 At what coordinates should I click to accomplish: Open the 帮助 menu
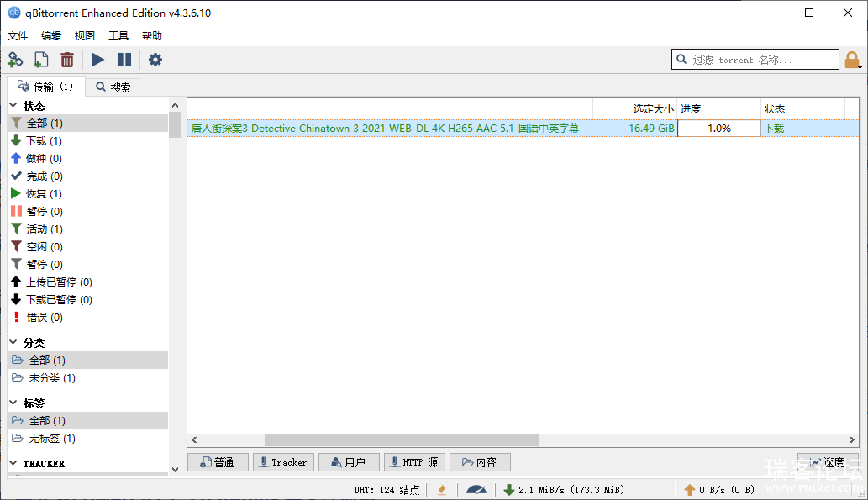pos(152,36)
